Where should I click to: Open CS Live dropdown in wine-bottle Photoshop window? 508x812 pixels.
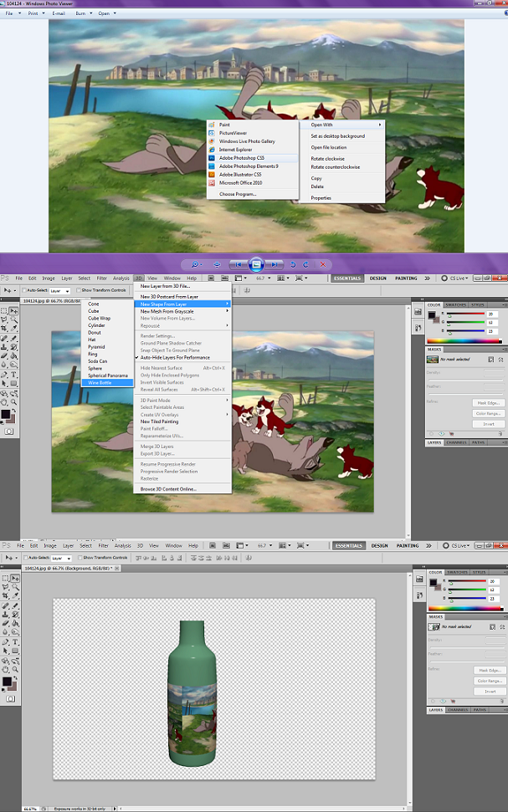[x=459, y=545]
